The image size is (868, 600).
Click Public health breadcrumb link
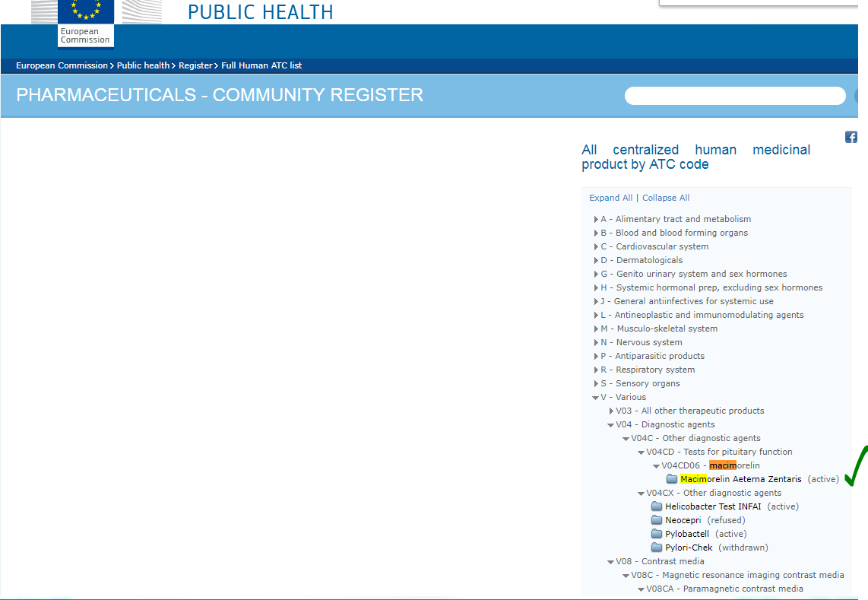click(x=143, y=65)
